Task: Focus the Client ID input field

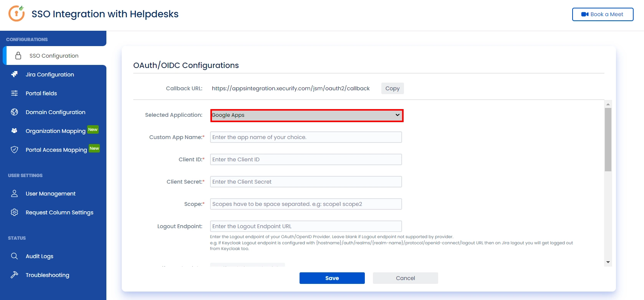Action: (x=306, y=159)
